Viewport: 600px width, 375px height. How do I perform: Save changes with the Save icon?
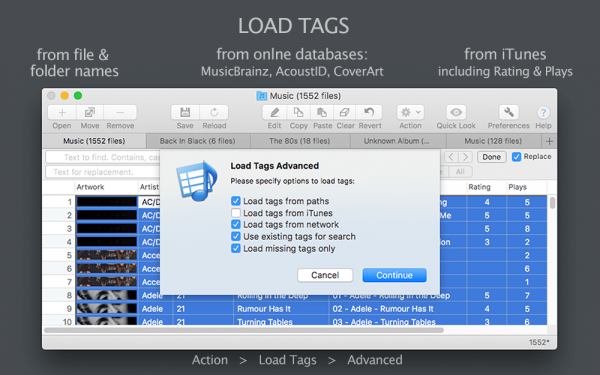pyautogui.click(x=185, y=112)
